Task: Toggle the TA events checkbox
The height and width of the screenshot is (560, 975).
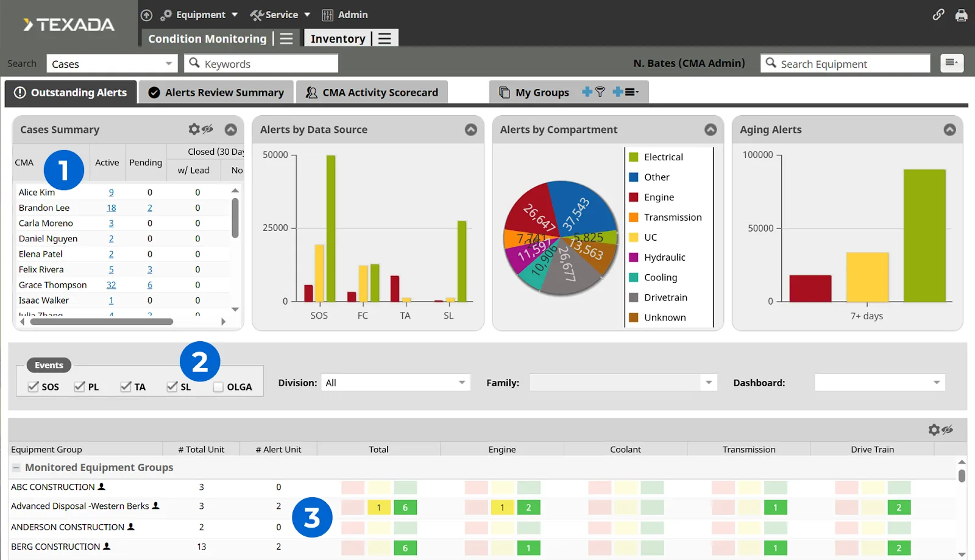Action: [126, 386]
